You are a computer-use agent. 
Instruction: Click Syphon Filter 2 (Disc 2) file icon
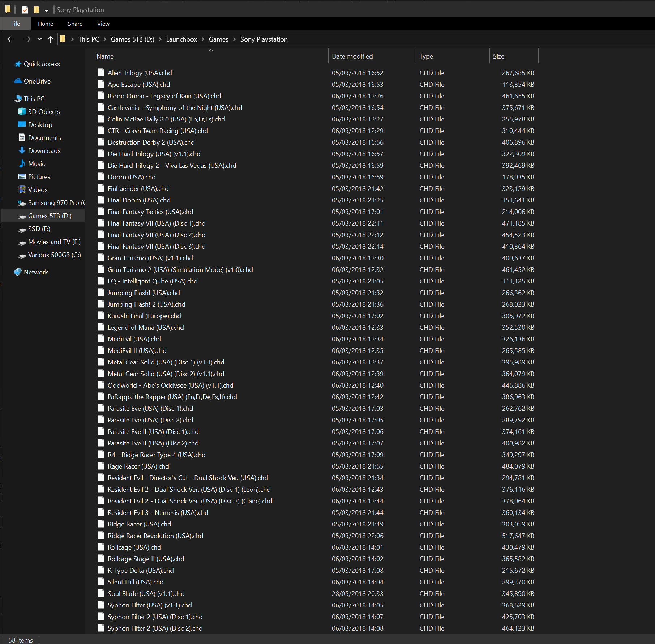coord(101,628)
